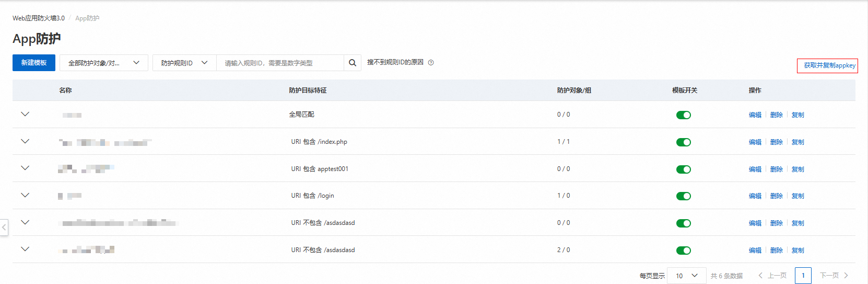
Task: Toggle template switch for /login row
Action: [684, 196]
